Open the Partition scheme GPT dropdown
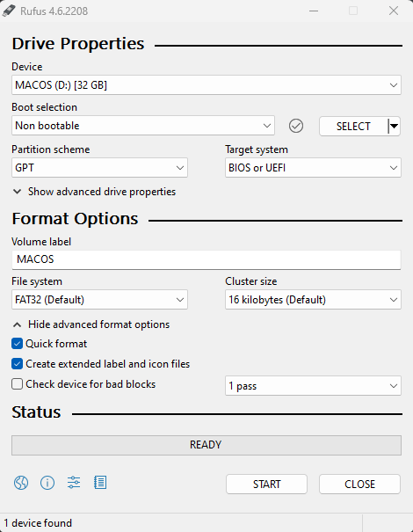The image size is (413, 532). pos(99,168)
